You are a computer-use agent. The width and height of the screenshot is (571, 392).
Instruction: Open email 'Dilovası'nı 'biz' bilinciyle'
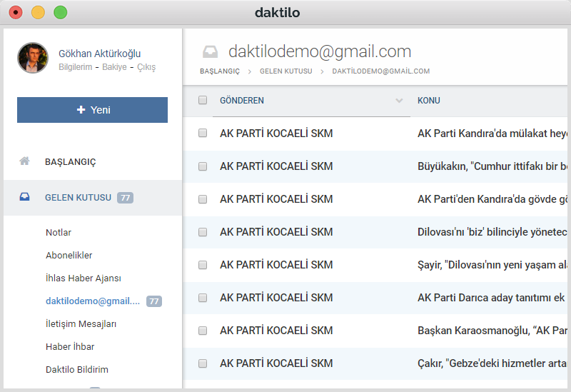(x=492, y=232)
